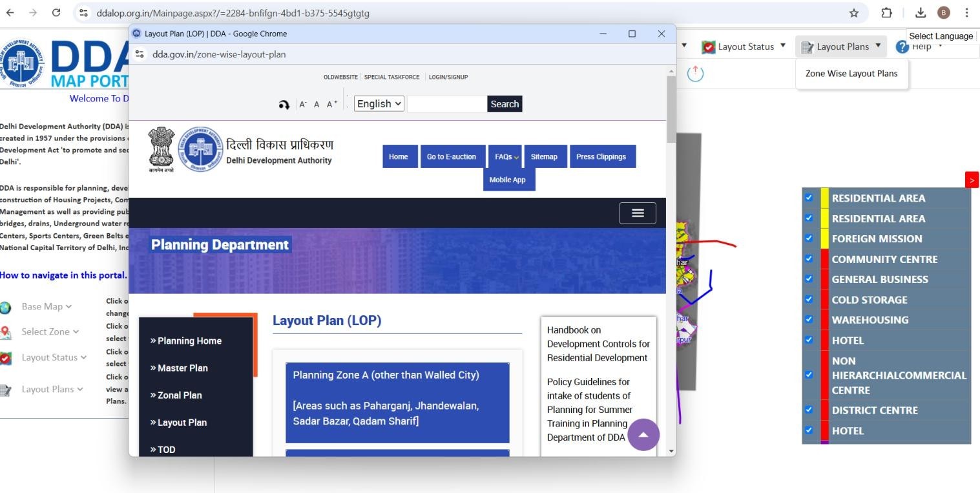
Task: Uncheck the COMMUNITY CENTRE layer checkbox
Action: coord(809,258)
